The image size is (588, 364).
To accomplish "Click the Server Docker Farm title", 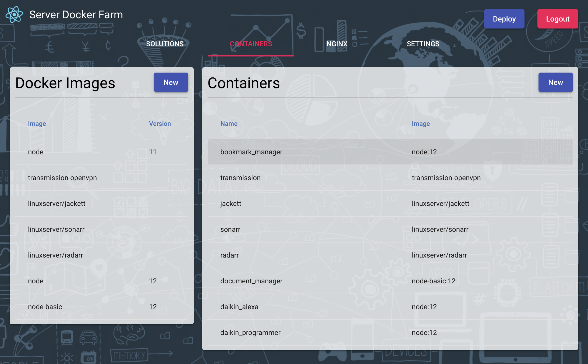I will [x=76, y=15].
